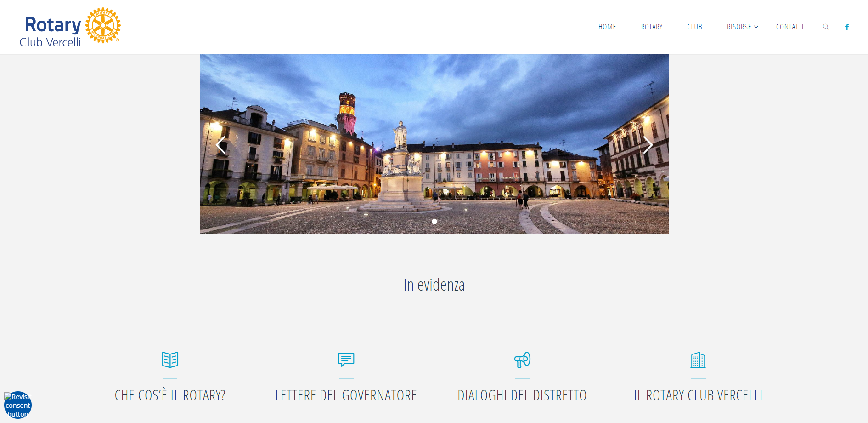Click the building icon
This screenshot has width=868, height=423.
point(698,360)
